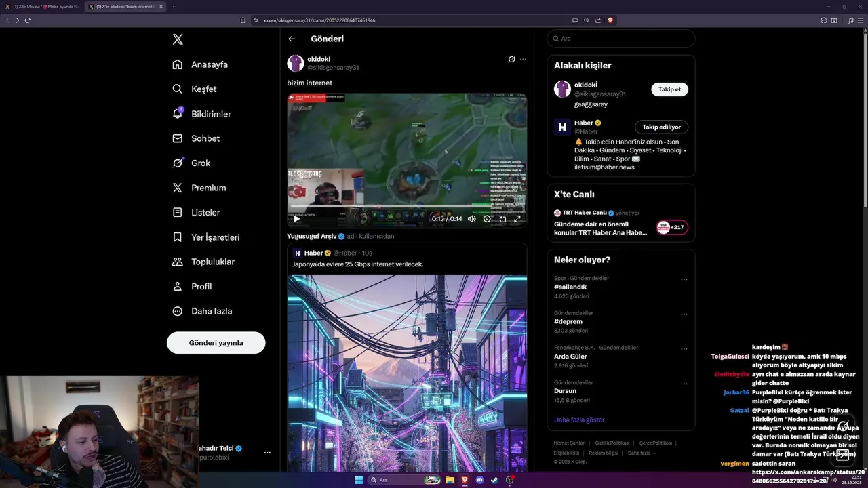The image size is (868, 488).
Task: Click Daha fazla göster under trends
Action: click(579, 420)
